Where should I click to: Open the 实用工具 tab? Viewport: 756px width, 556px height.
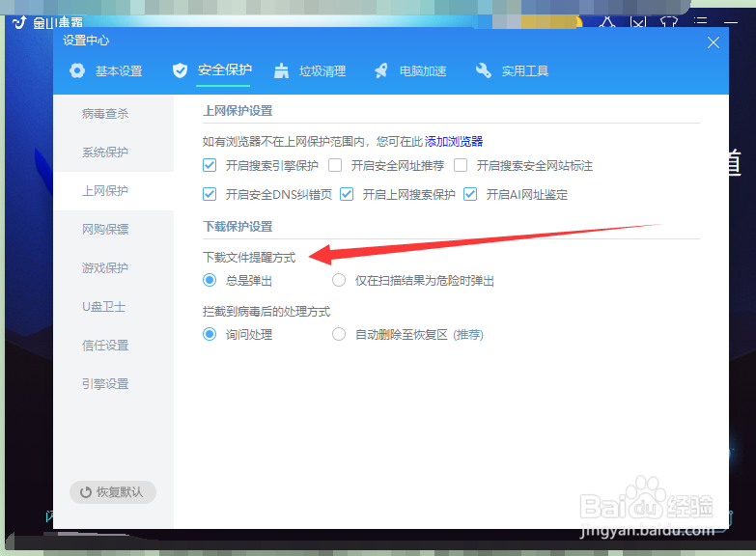pos(512,70)
